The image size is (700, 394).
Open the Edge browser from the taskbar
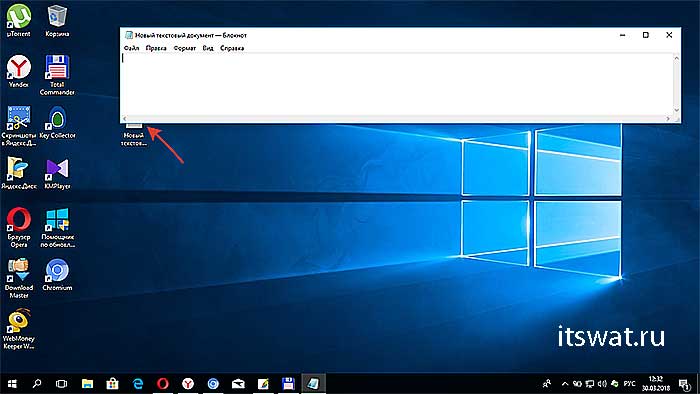tap(138, 383)
